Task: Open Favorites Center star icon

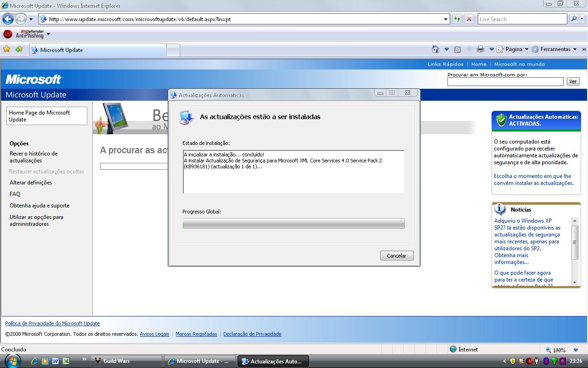Action: pyautogui.click(x=7, y=49)
